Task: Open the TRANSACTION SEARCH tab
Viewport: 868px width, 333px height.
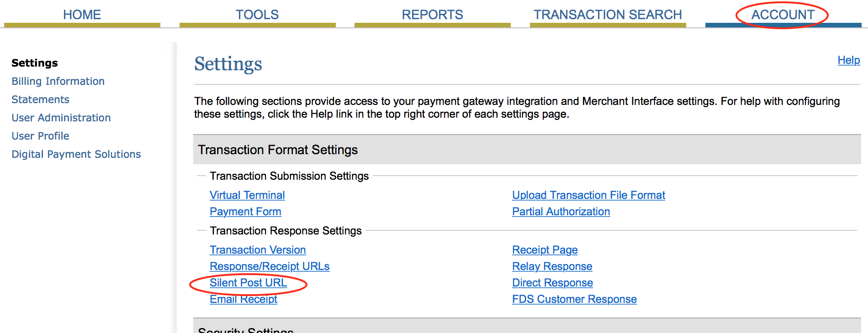Action: (608, 15)
